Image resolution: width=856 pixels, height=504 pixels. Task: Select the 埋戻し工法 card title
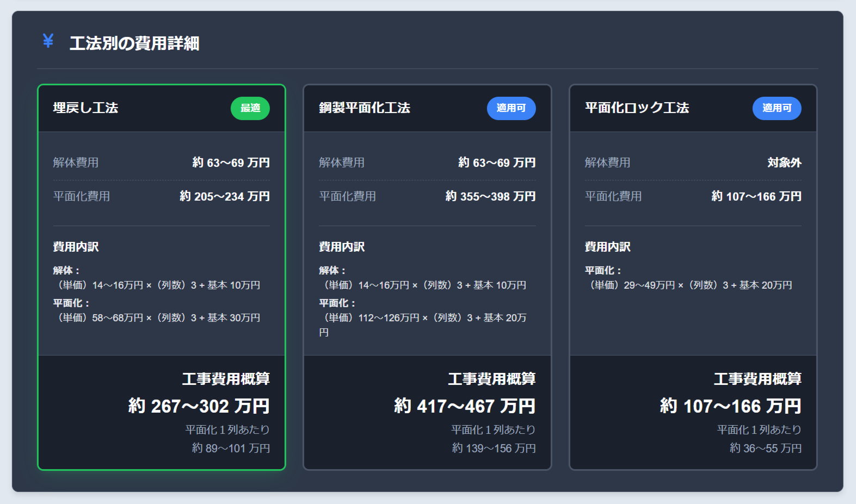click(85, 108)
